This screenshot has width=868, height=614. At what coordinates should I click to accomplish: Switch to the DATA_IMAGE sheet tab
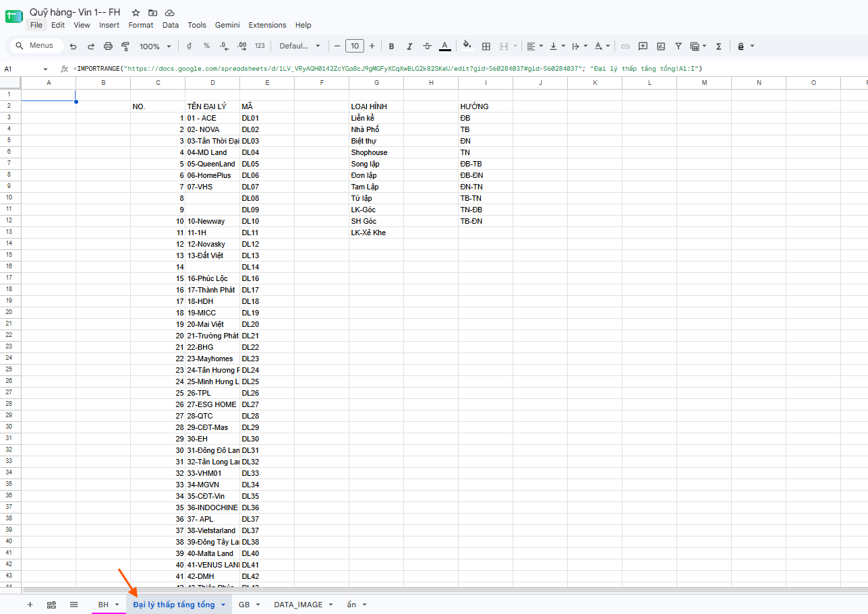298,605
